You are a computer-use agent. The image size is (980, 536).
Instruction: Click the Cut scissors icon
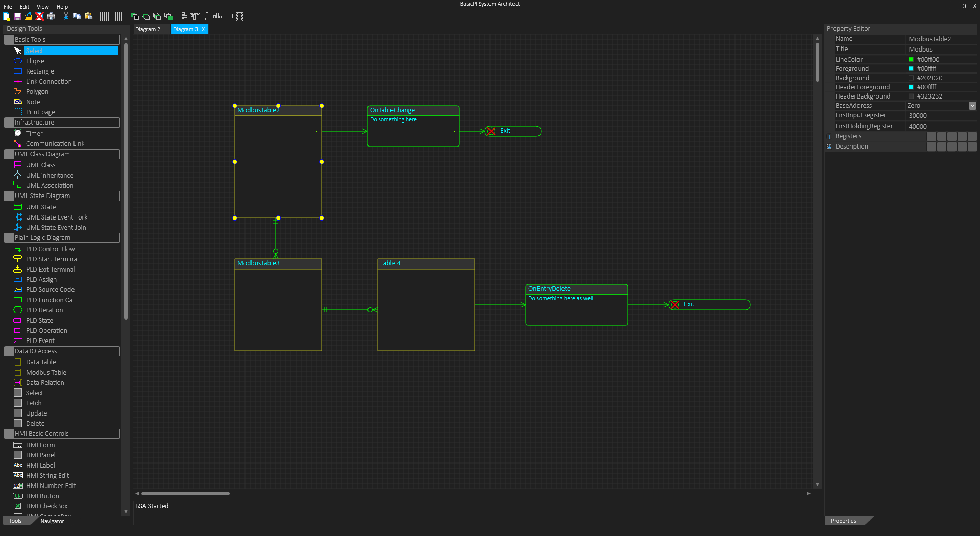pos(66,16)
